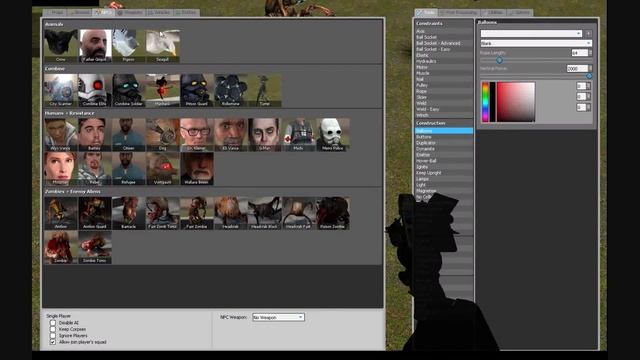This screenshot has width=640, height=360.
Task: Spawn the Medic NPC
Action: (x=299, y=135)
